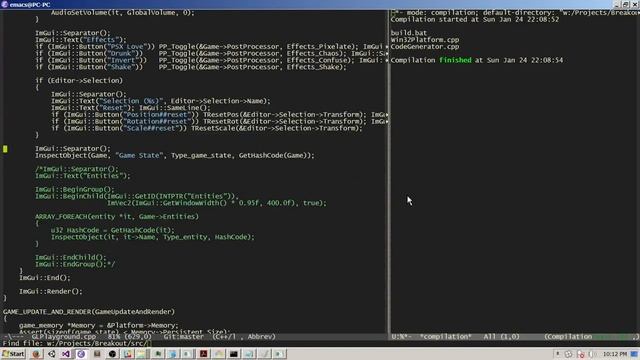
Task: Click the "Shake" button code line
Action: 191,67
